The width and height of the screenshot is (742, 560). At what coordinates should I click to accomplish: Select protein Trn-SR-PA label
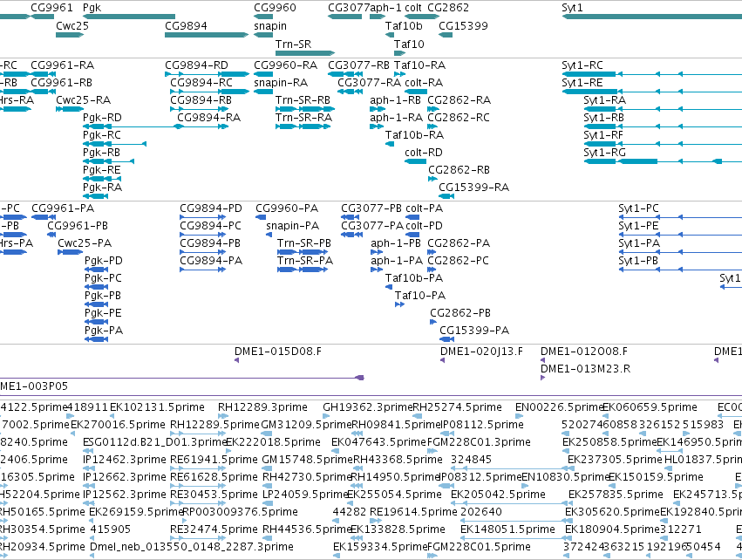[305, 261]
